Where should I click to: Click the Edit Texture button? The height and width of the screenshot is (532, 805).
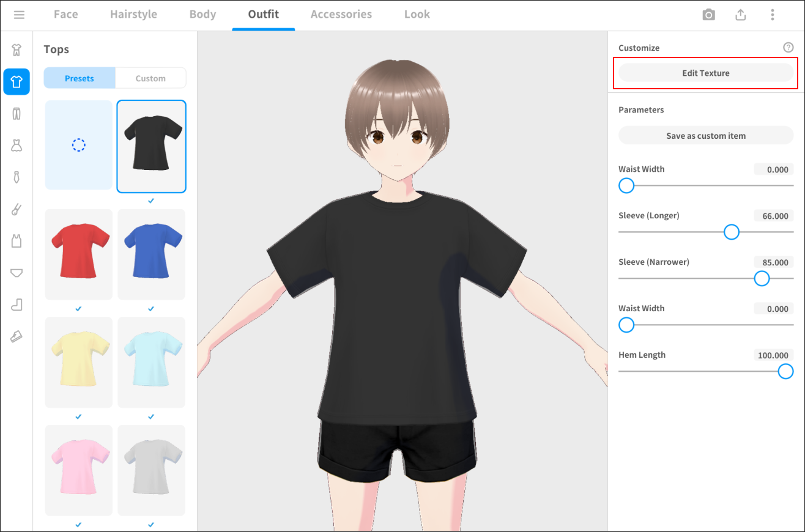[706, 73]
